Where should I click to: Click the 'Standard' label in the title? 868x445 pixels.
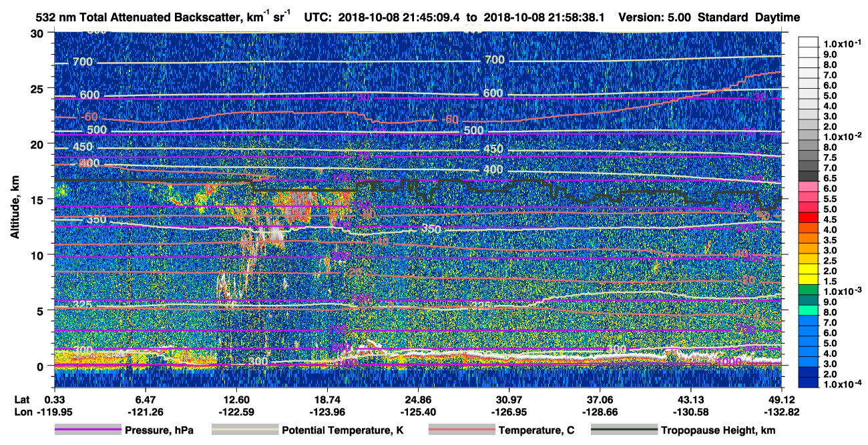click(x=724, y=18)
